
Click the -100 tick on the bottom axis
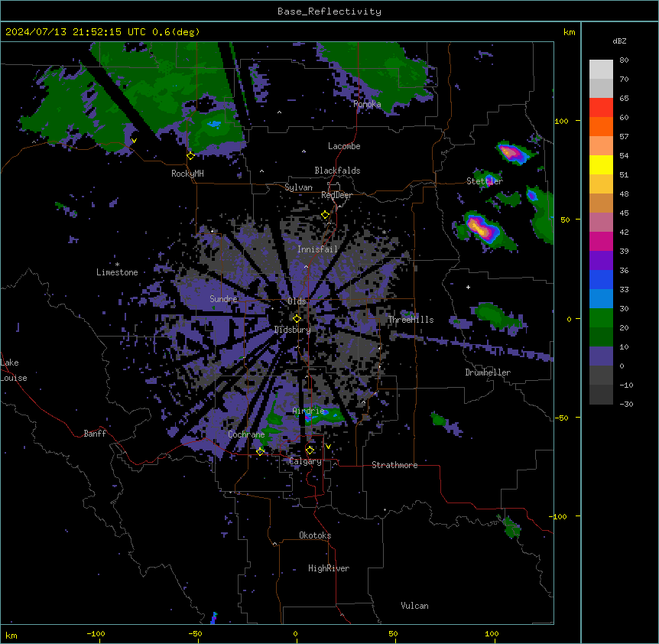[96, 633]
